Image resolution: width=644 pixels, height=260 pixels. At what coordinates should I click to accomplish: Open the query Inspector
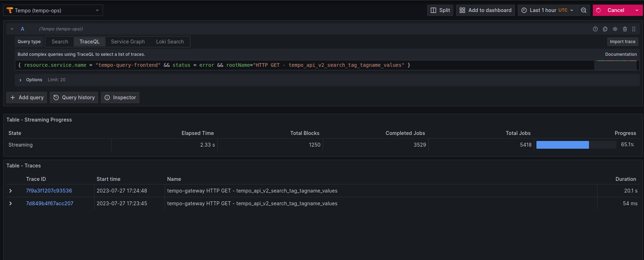(120, 97)
